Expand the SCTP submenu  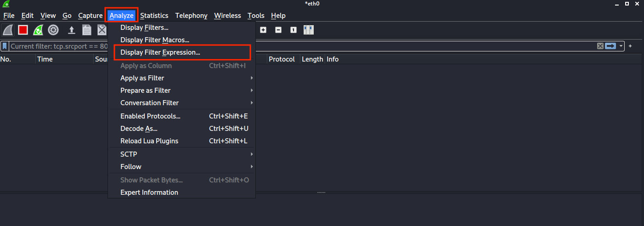pyautogui.click(x=181, y=154)
